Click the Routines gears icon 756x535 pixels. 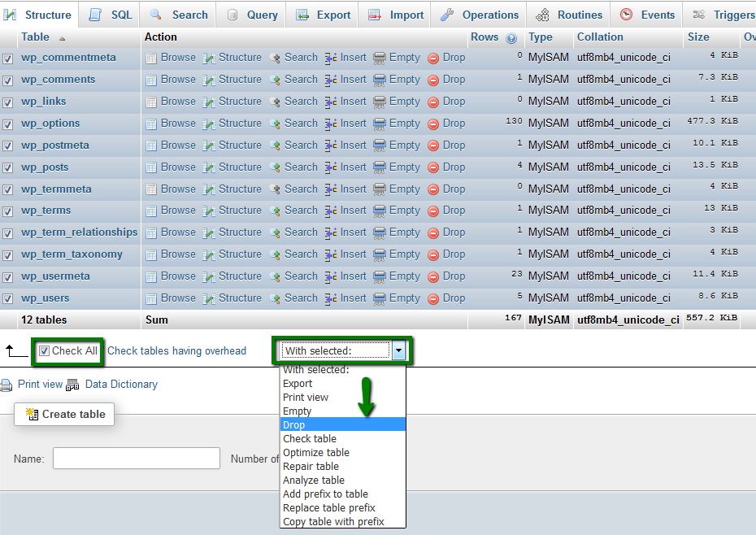[542, 15]
